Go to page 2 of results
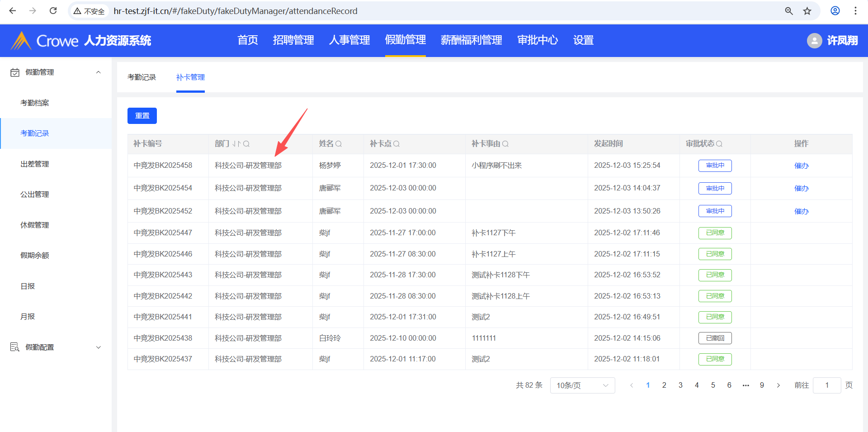This screenshot has height=432, width=868. tap(664, 385)
